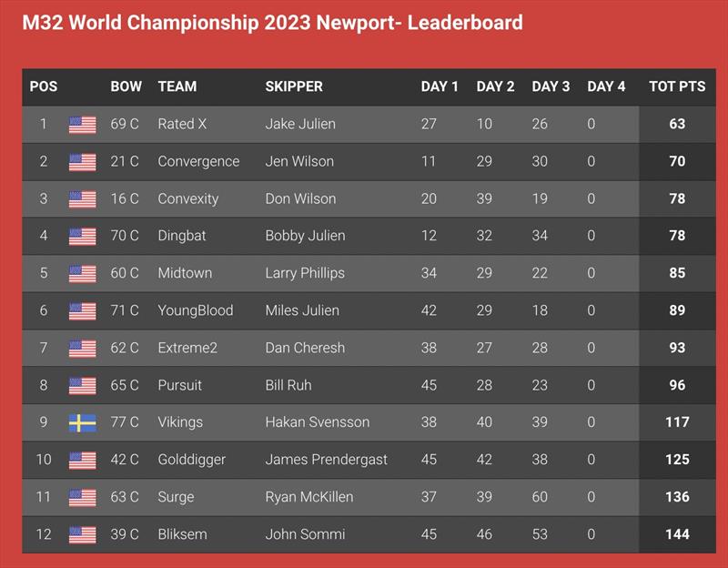Click the US flag in Bliksem row
This screenshot has height=568, width=728.
tap(83, 534)
